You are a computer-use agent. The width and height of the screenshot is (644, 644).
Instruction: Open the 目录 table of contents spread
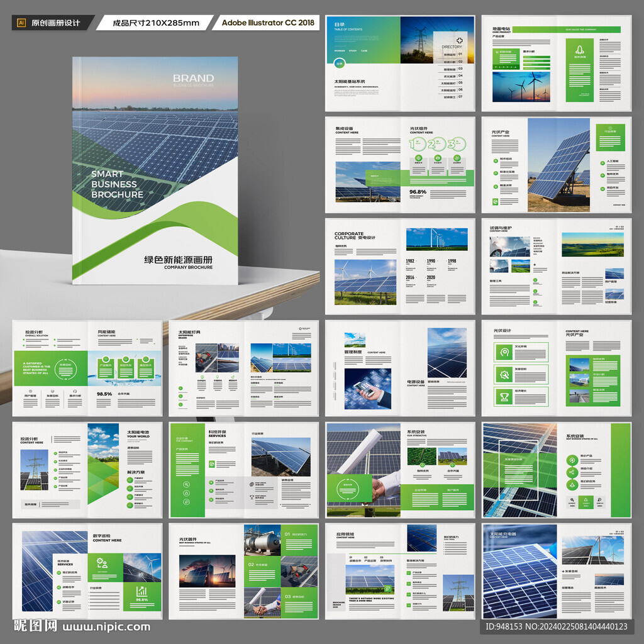coord(400,64)
